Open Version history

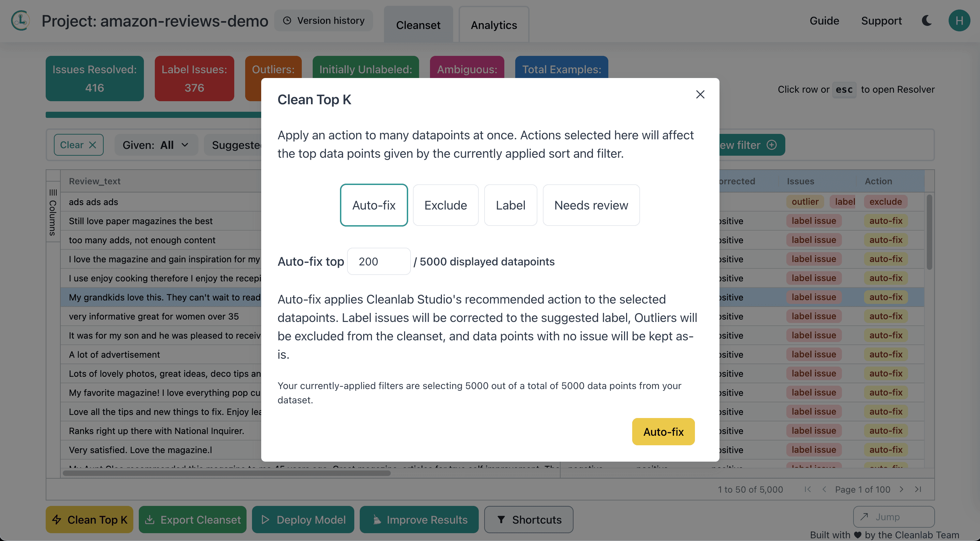click(x=324, y=20)
